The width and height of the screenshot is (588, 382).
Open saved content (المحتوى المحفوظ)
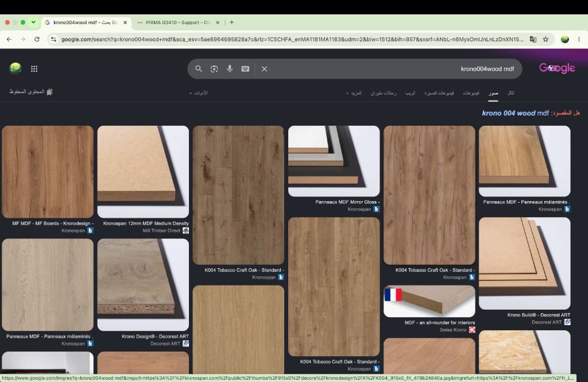(31, 92)
